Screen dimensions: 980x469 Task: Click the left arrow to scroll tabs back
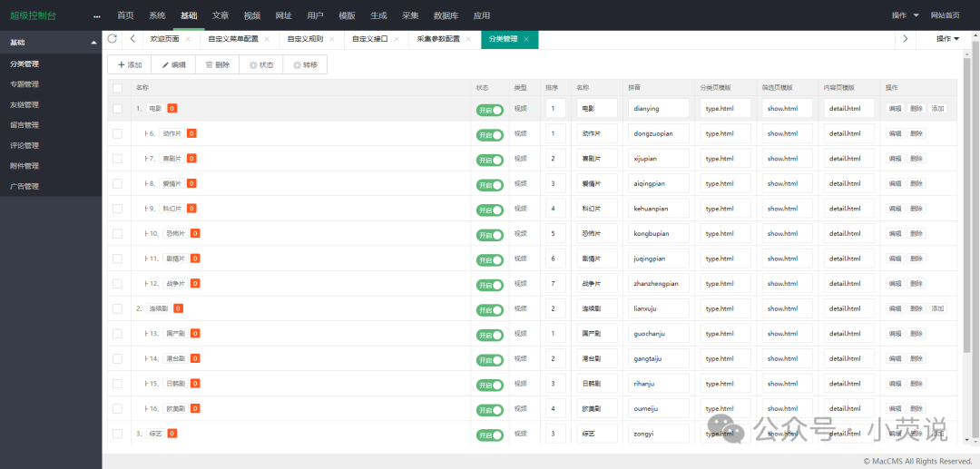132,39
